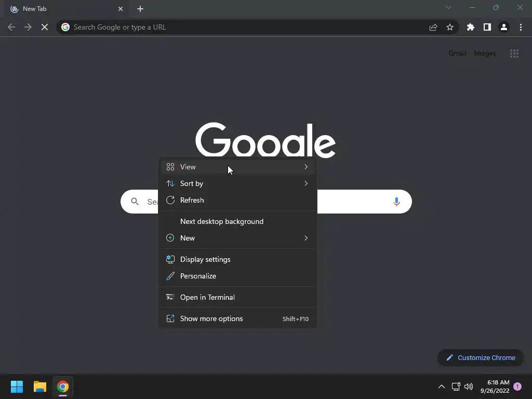Click the magnifier icon in the search box
The height and width of the screenshot is (399, 532).
click(x=135, y=202)
